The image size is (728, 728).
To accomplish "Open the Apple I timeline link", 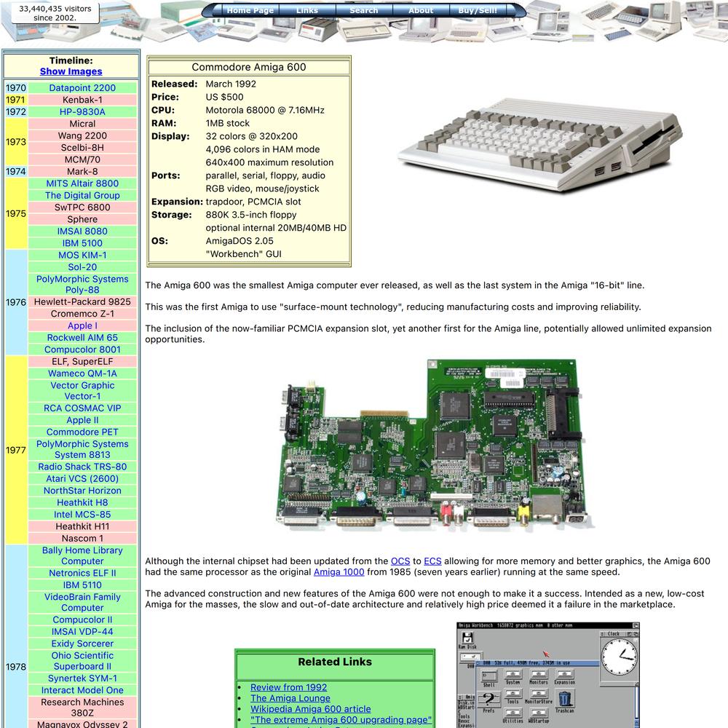I will (x=82, y=326).
